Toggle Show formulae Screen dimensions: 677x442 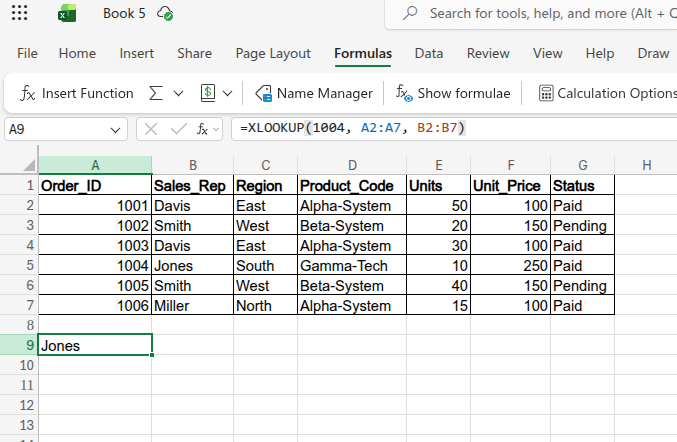(453, 93)
